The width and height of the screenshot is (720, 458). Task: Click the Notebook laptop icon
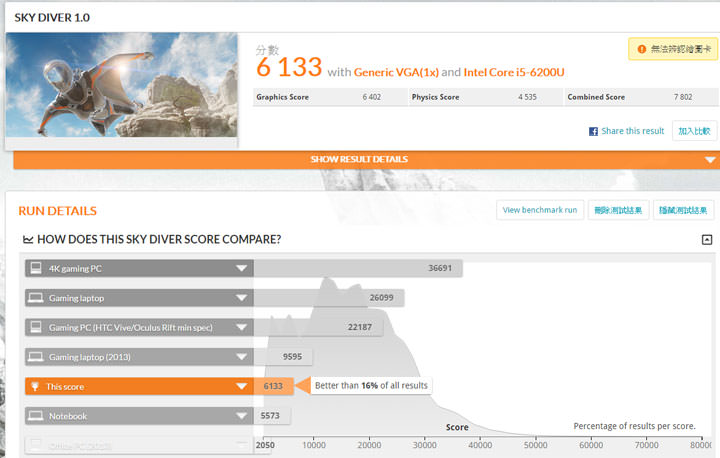[x=36, y=416]
